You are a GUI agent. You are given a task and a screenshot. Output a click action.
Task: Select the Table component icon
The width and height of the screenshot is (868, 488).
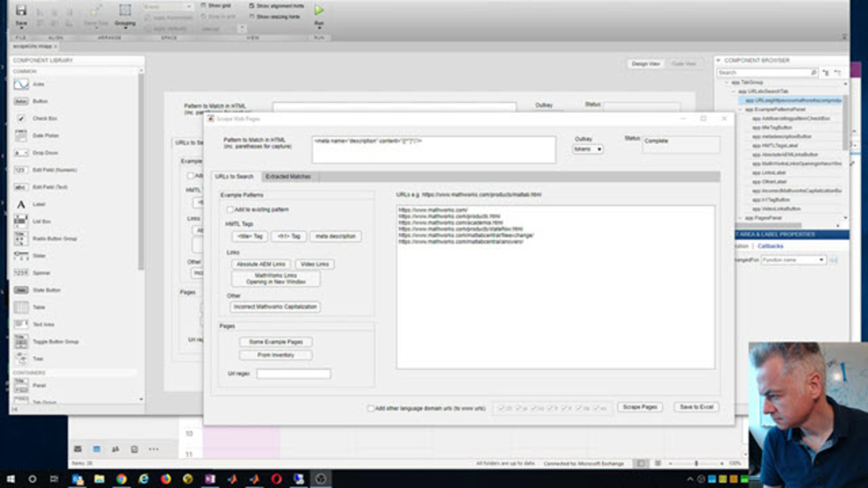click(21, 307)
